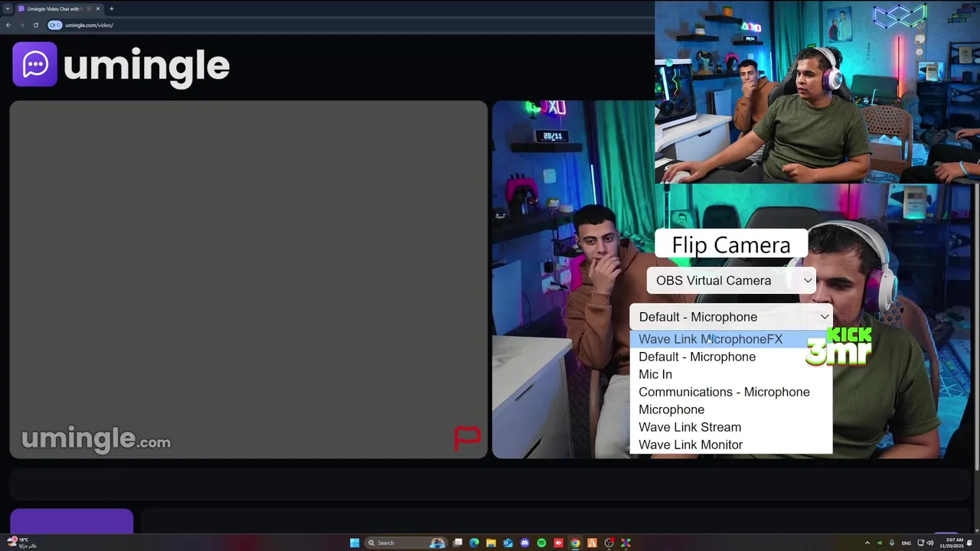
Task: Select the Mic In option
Action: (730, 374)
